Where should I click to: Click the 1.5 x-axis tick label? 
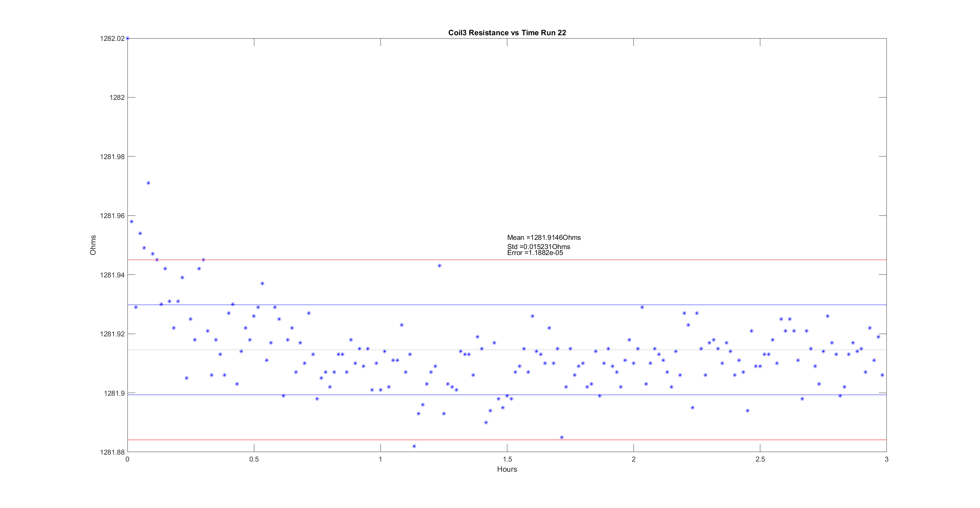(x=507, y=459)
